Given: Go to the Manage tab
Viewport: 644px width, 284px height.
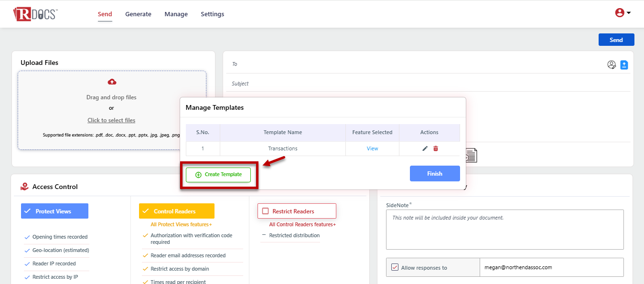Looking at the screenshot, I should tap(176, 14).
